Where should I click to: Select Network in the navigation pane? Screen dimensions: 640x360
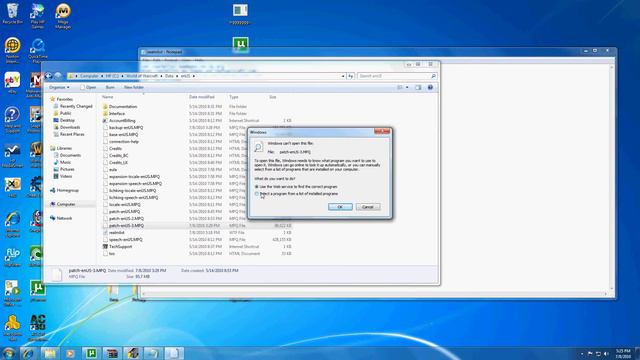pyautogui.click(x=64, y=218)
